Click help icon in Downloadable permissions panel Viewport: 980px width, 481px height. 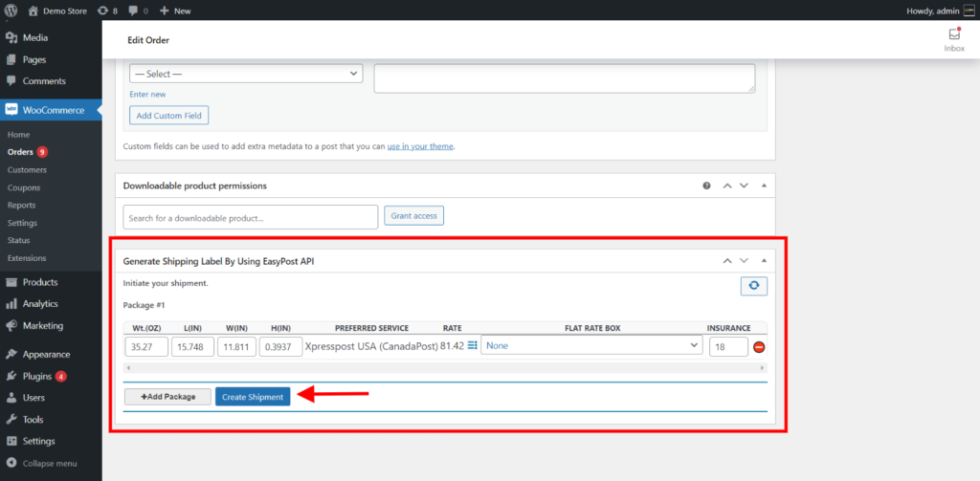707,186
